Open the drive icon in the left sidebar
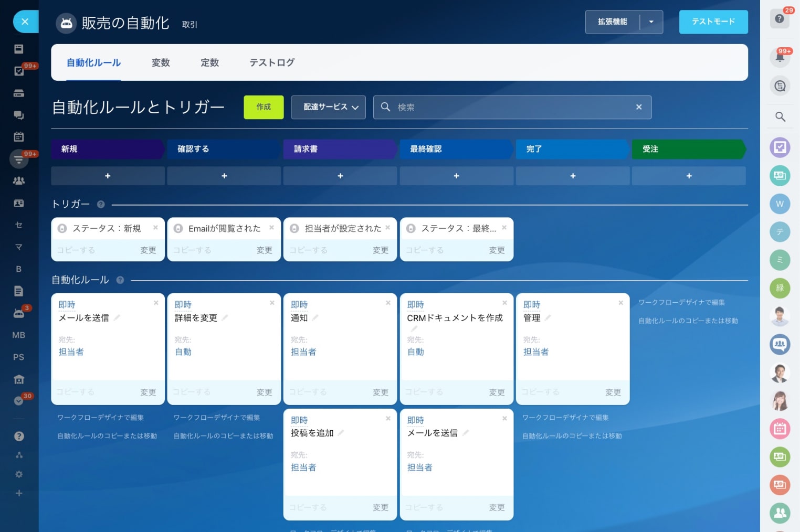Viewport: 800px width, 532px height. pos(19,93)
